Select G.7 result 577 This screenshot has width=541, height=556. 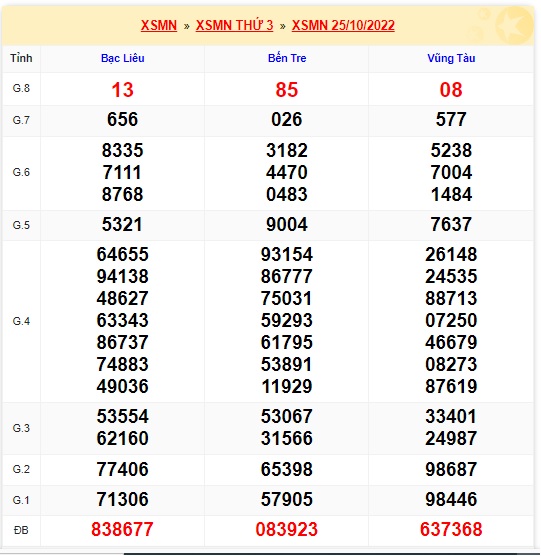pyautogui.click(x=451, y=119)
